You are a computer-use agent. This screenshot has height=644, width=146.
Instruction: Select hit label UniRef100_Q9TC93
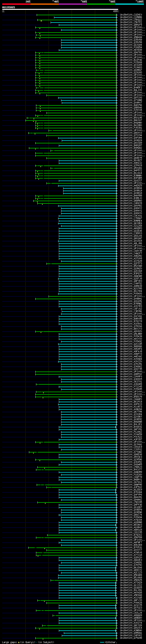point(131,98)
